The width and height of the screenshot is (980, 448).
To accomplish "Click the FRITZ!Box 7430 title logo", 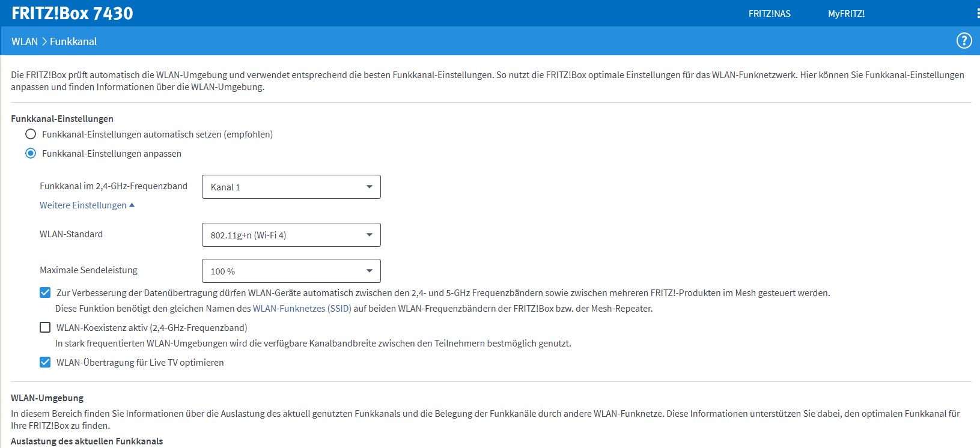I will 72,13.
